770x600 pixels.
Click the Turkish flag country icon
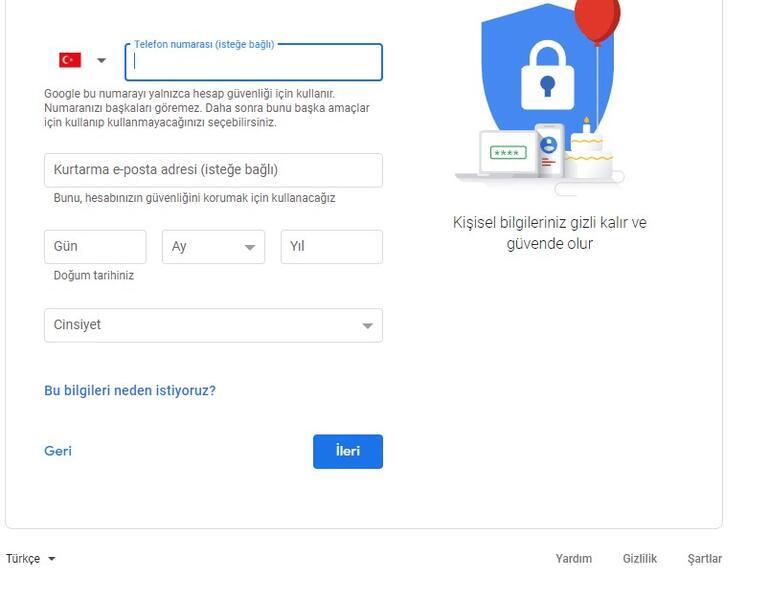coord(70,60)
